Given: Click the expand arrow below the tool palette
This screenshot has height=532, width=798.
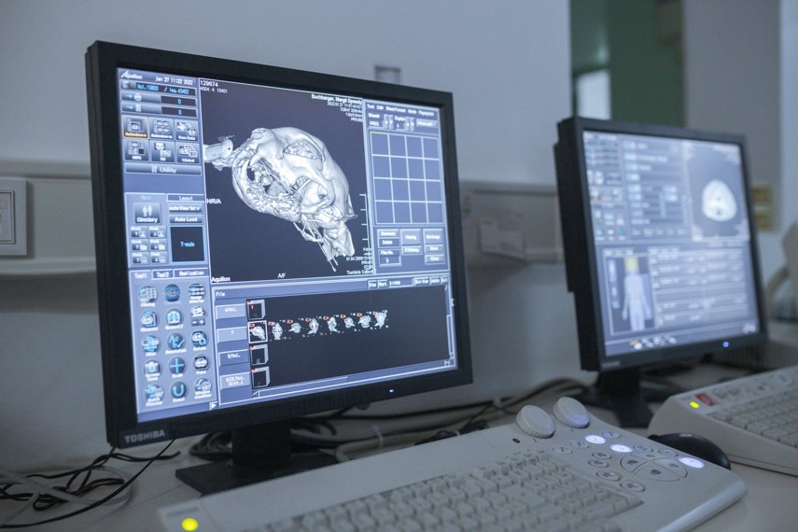Looking at the screenshot, I should point(214,406).
